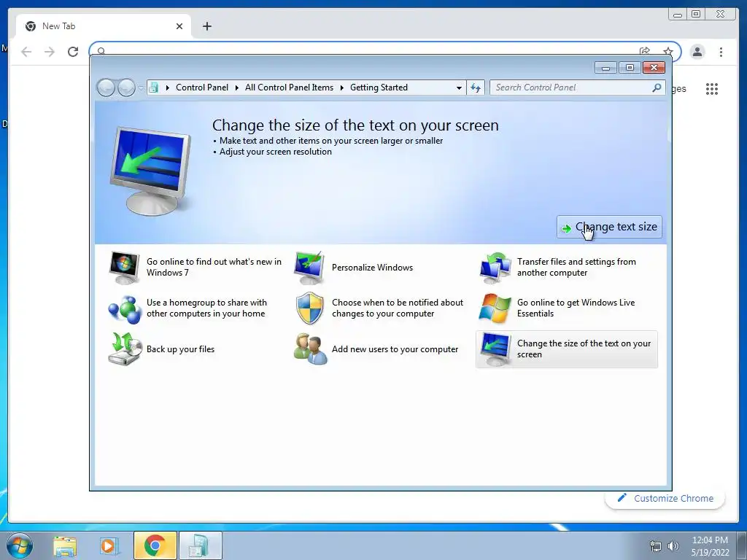
Task: Switch to Chrome in the taskbar
Action: [x=155, y=546]
